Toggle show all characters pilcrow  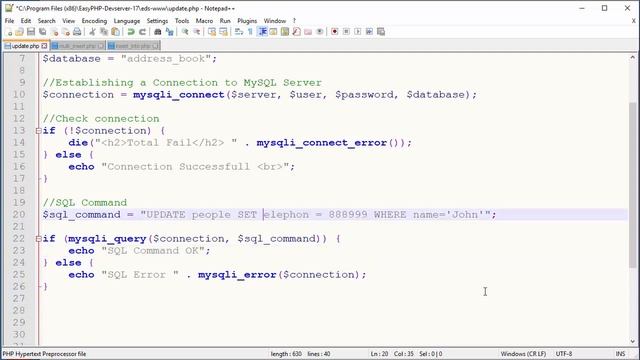250,32
